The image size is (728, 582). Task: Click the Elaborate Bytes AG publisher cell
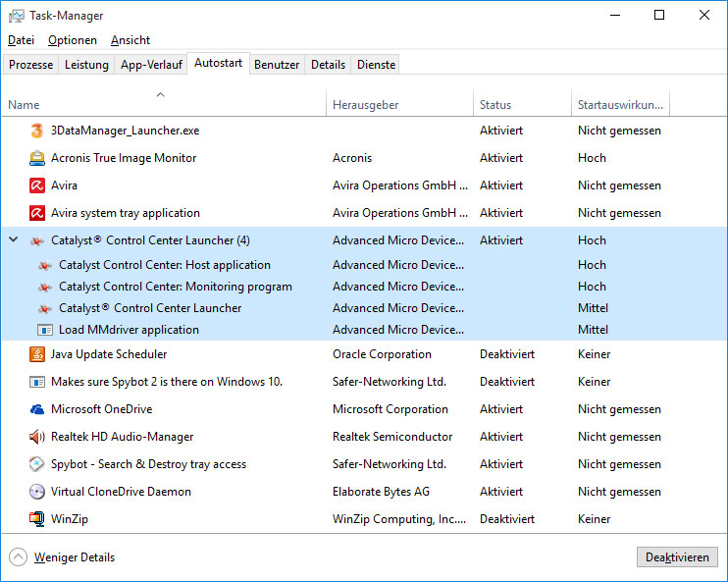pos(381,492)
